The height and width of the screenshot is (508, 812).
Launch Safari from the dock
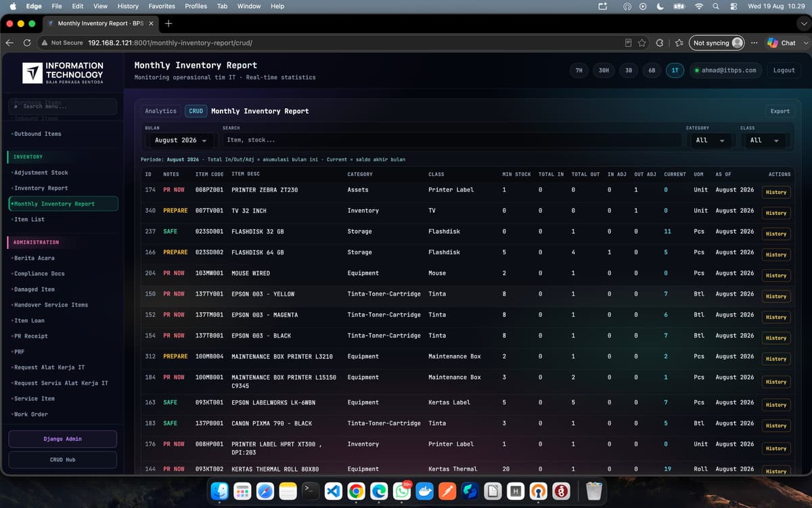tap(265, 492)
